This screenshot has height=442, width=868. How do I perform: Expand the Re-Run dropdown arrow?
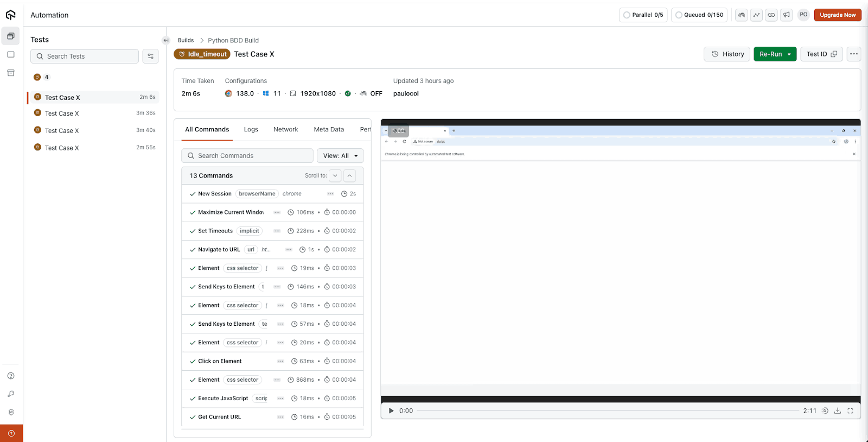(x=789, y=54)
